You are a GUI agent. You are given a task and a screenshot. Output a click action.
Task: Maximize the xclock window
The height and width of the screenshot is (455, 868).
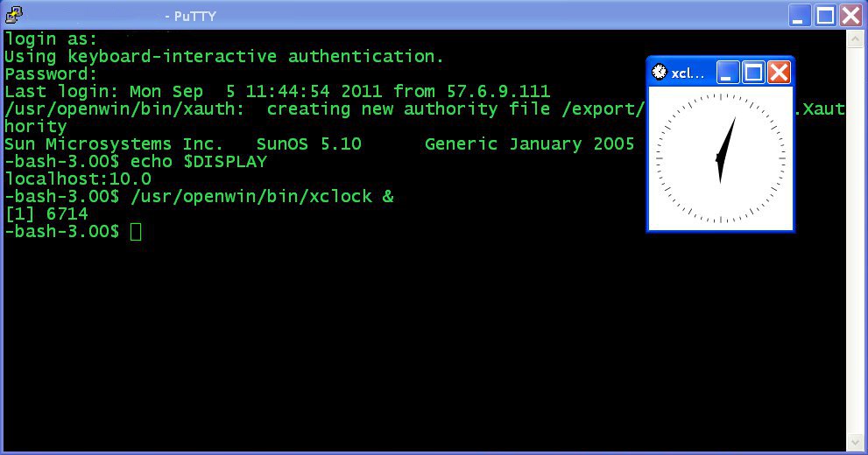[753, 73]
